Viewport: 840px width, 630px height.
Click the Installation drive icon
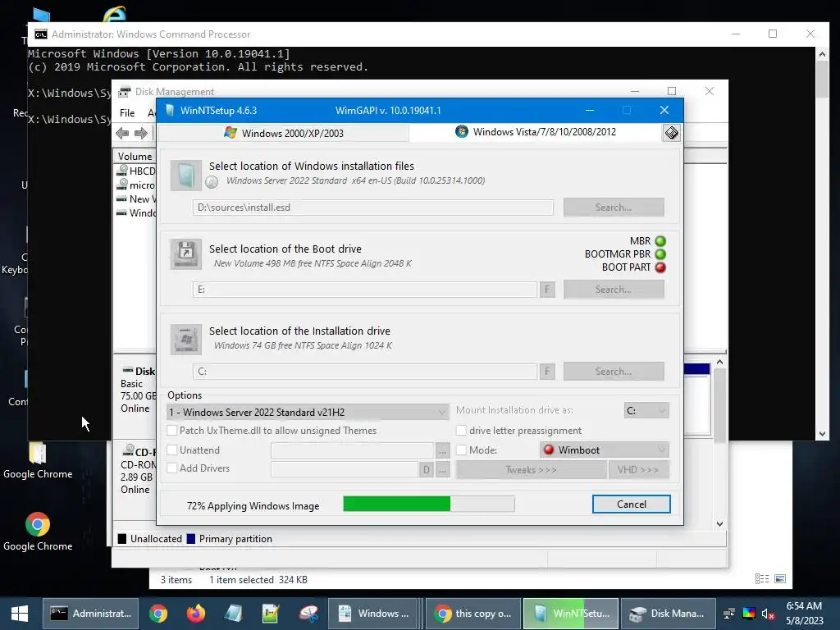tap(186, 339)
